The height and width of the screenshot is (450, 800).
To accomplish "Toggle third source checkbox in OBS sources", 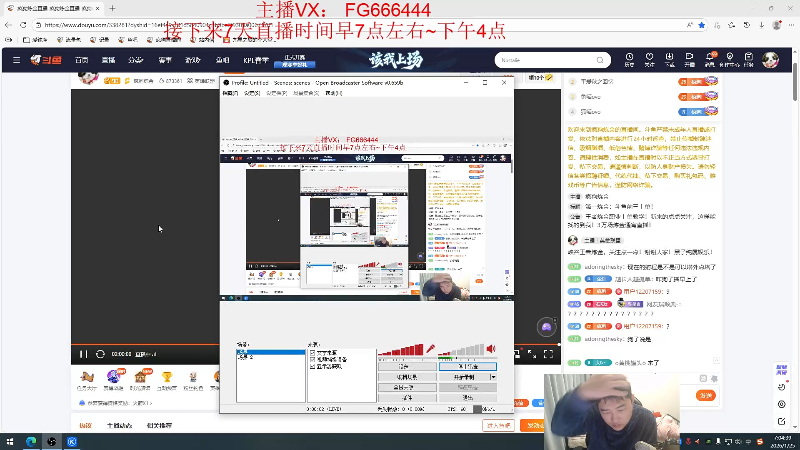I will click(x=312, y=366).
